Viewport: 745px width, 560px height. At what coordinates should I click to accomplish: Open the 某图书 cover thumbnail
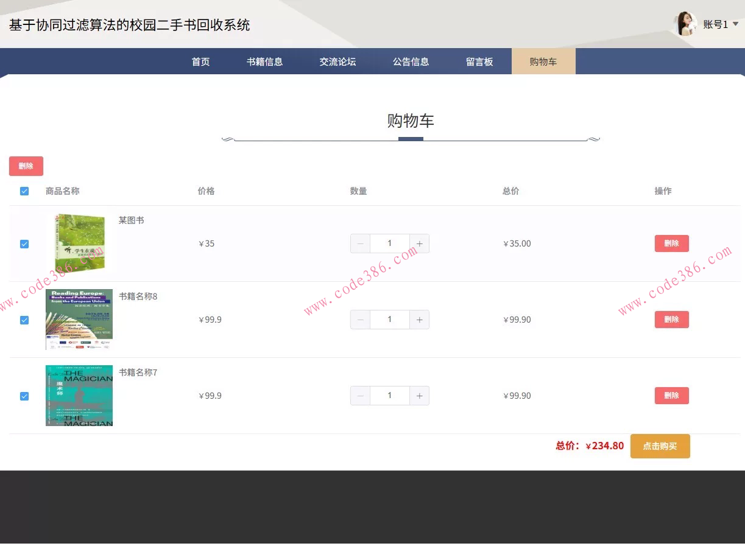click(79, 243)
